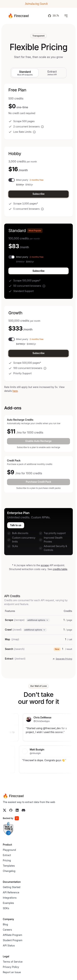Click Talk to us on Enterprise Plan
The image size is (77, 980).
[16, 525]
